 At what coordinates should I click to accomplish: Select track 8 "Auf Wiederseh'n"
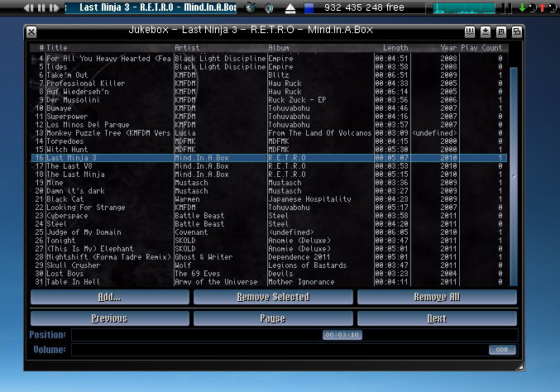[x=269, y=92]
